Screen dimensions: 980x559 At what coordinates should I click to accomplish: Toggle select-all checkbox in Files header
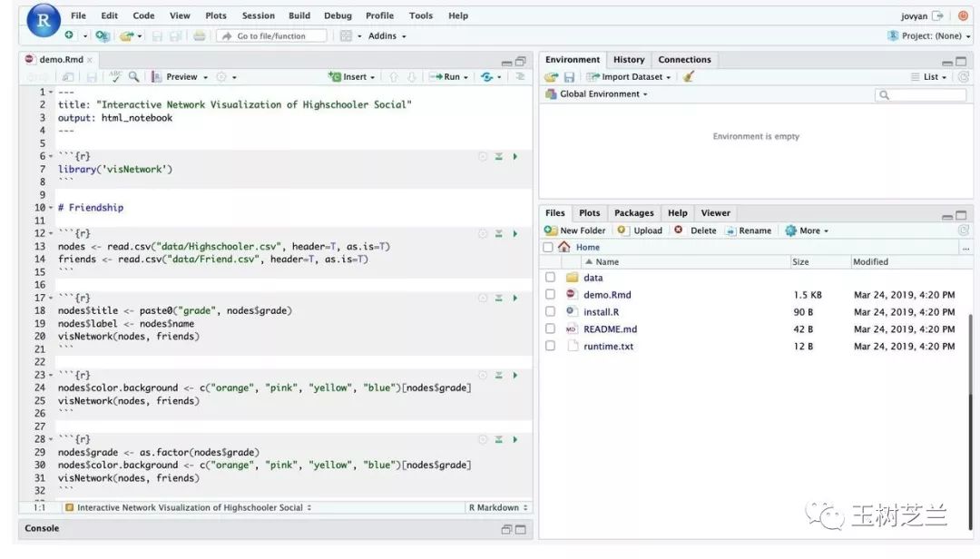click(x=548, y=248)
